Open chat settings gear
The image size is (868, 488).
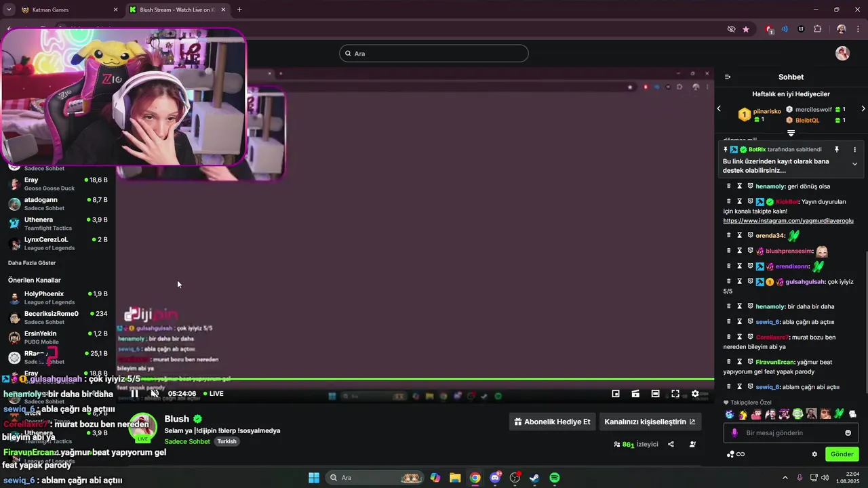click(x=814, y=454)
